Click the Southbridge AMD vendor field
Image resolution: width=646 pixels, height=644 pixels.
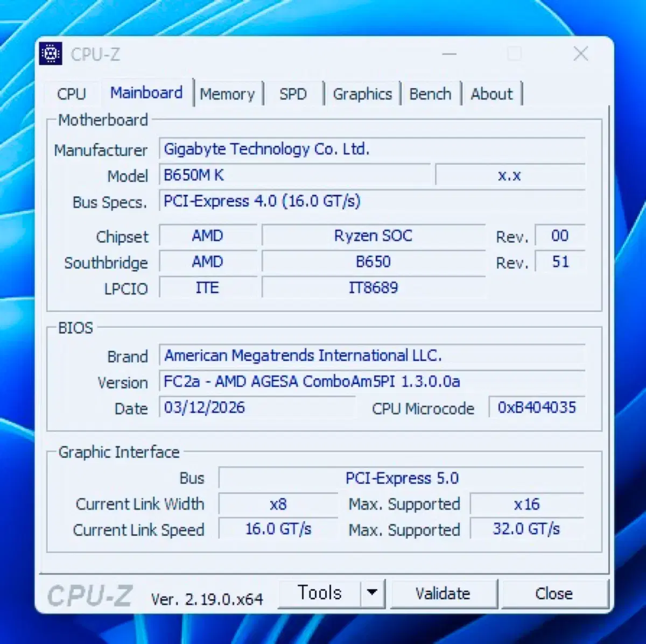point(208,262)
